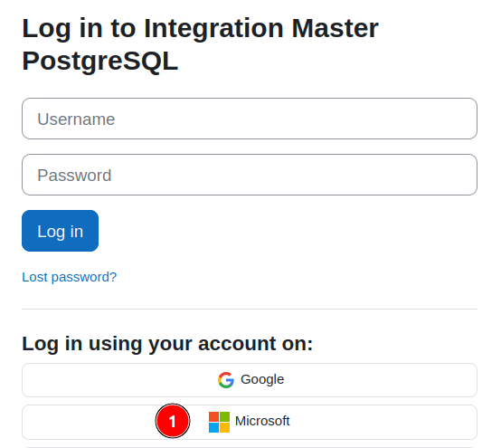Click the Google text label
Viewport: 501px width, 448px height.
[262, 379]
